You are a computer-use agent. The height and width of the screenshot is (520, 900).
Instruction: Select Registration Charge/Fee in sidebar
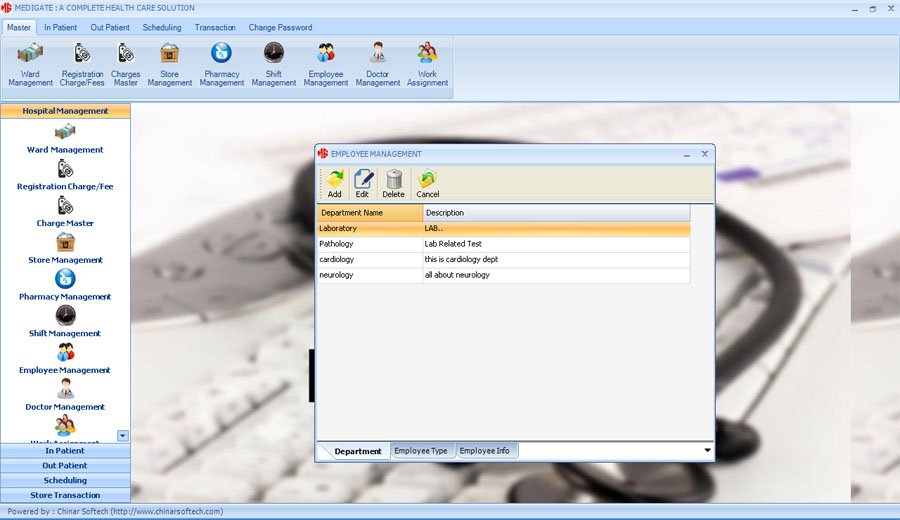click(x=65, y=176)
